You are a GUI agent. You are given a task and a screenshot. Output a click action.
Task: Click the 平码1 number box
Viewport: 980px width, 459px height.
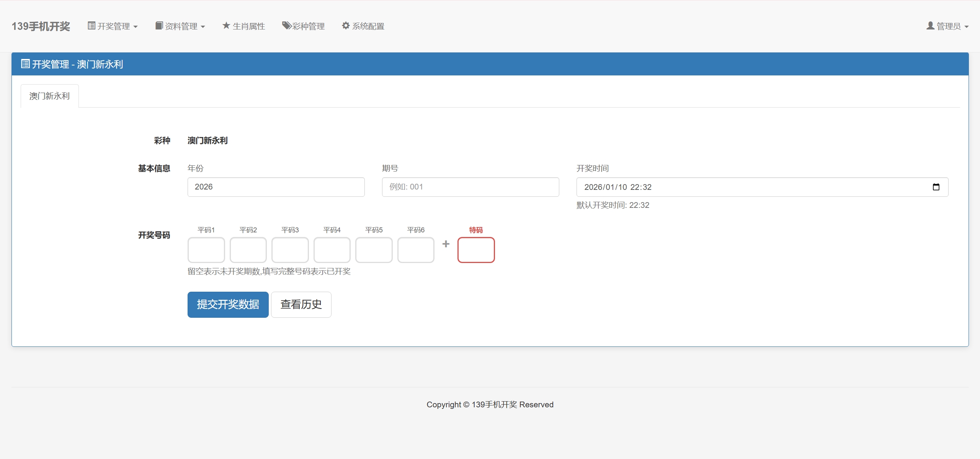(x=206, y=250)
